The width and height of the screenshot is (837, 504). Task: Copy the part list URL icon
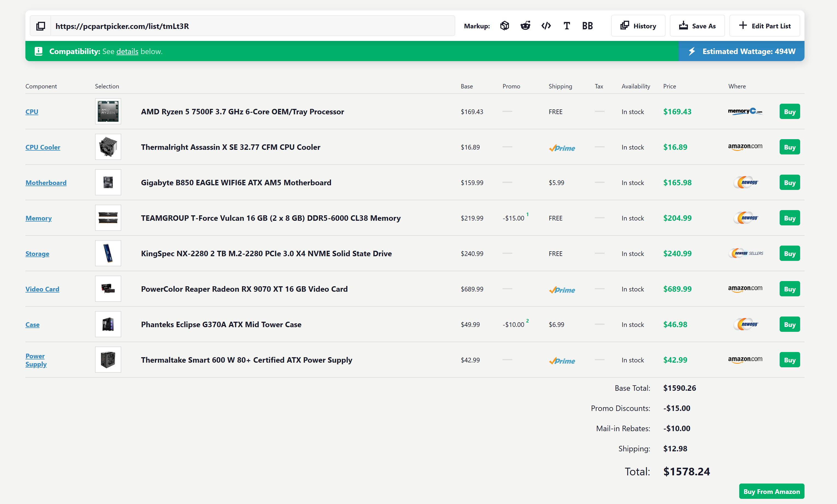point(40,26)
